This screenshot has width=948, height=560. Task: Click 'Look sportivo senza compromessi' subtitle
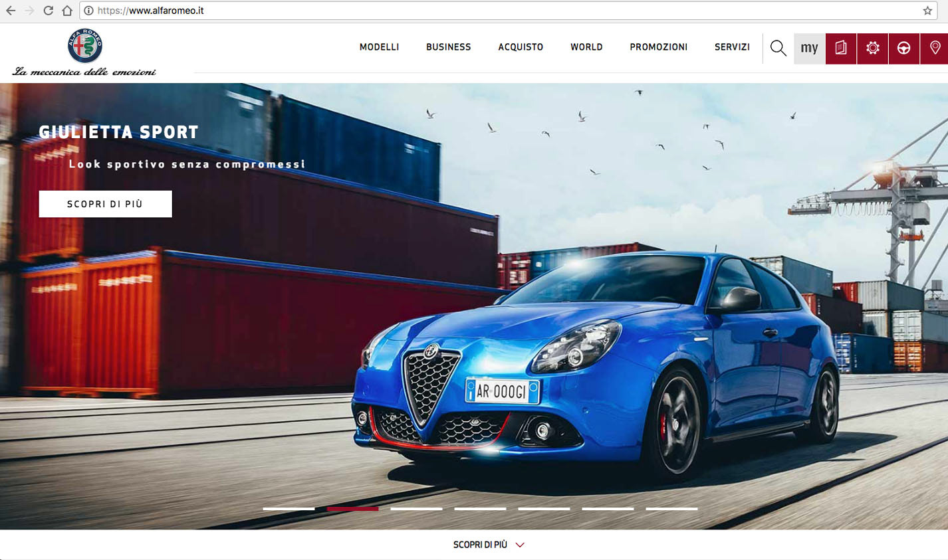tap(187, 164)
